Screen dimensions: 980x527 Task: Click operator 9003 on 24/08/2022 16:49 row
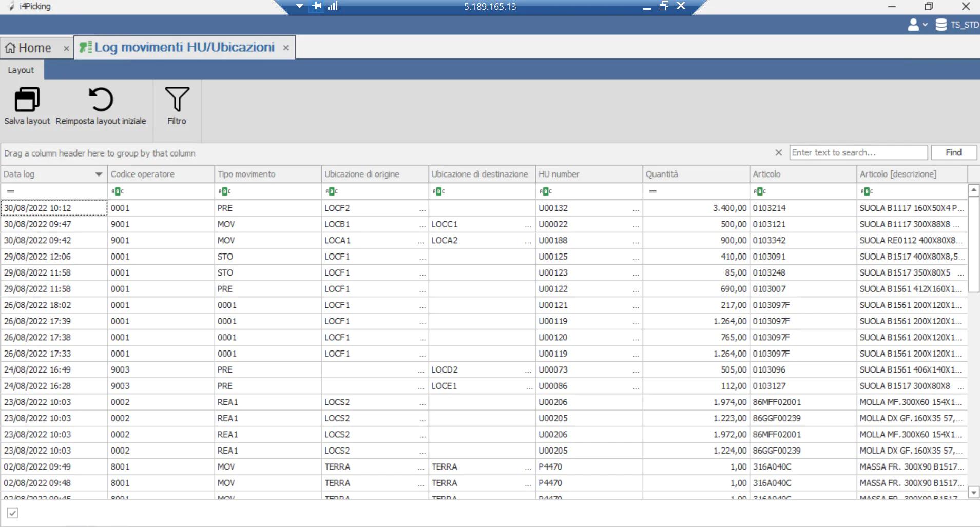[x=161, y=370]
